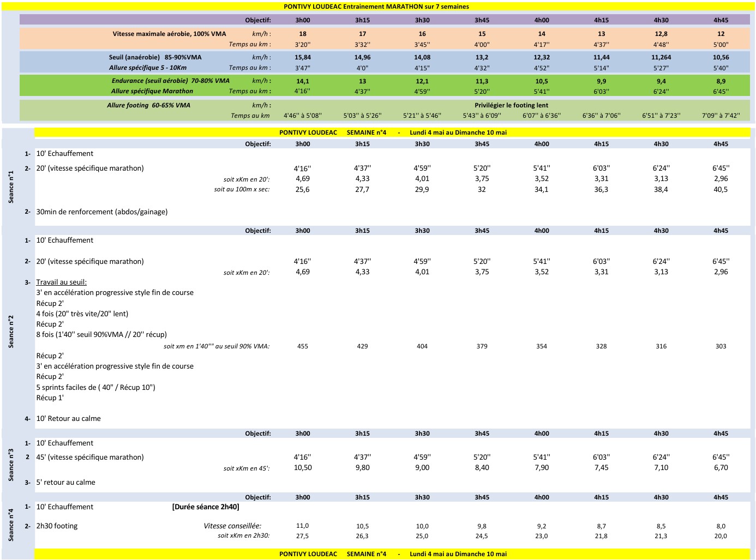Viewport: 756px width, 560px height.
Task: Click the bold '[Durée séance 2h40]' text
Action: (x=206, y=507)
